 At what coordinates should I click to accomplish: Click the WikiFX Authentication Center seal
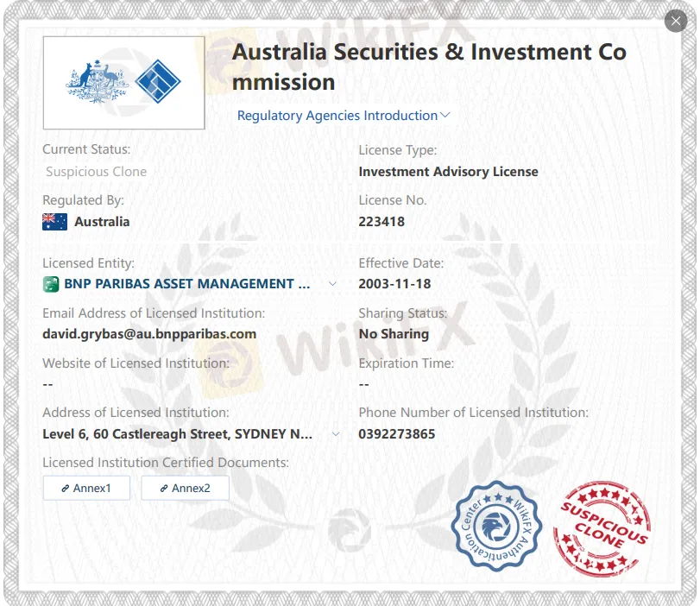[496, 526]
